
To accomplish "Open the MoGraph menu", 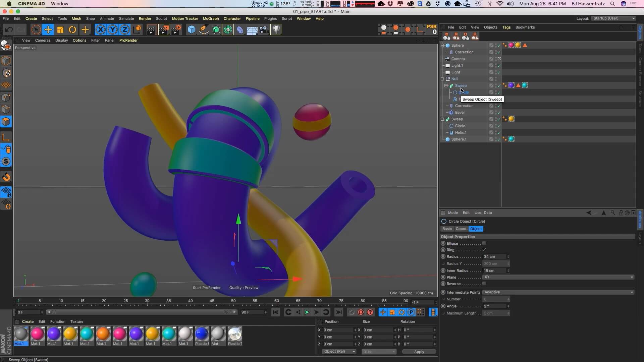I will click(x=211, y=18).
